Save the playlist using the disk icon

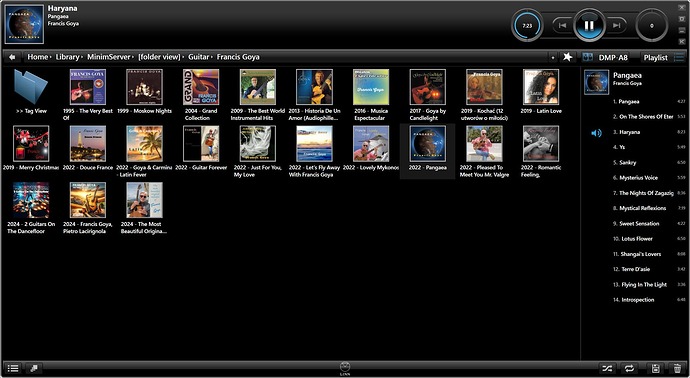(x=655, y=368)
